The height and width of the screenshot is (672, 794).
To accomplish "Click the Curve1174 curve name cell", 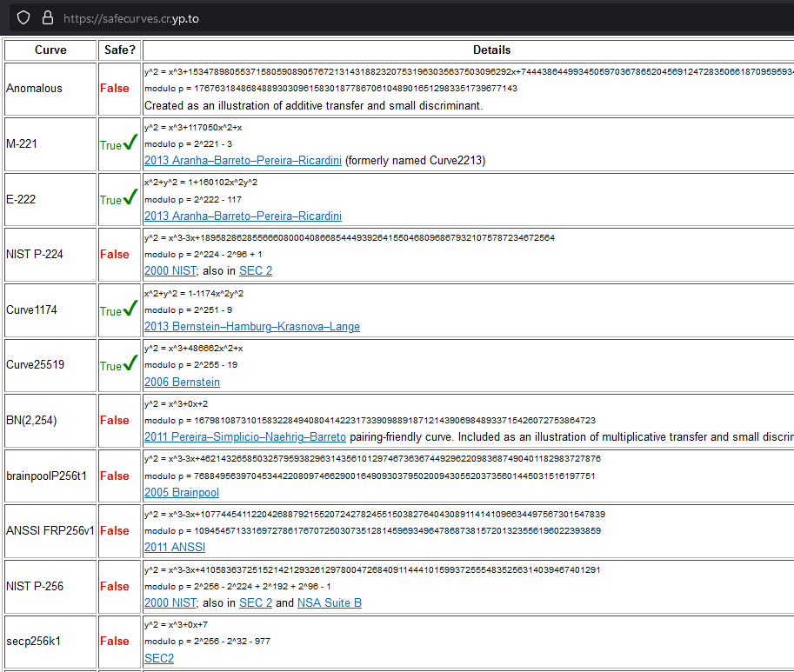I will (x=50, y=310).
